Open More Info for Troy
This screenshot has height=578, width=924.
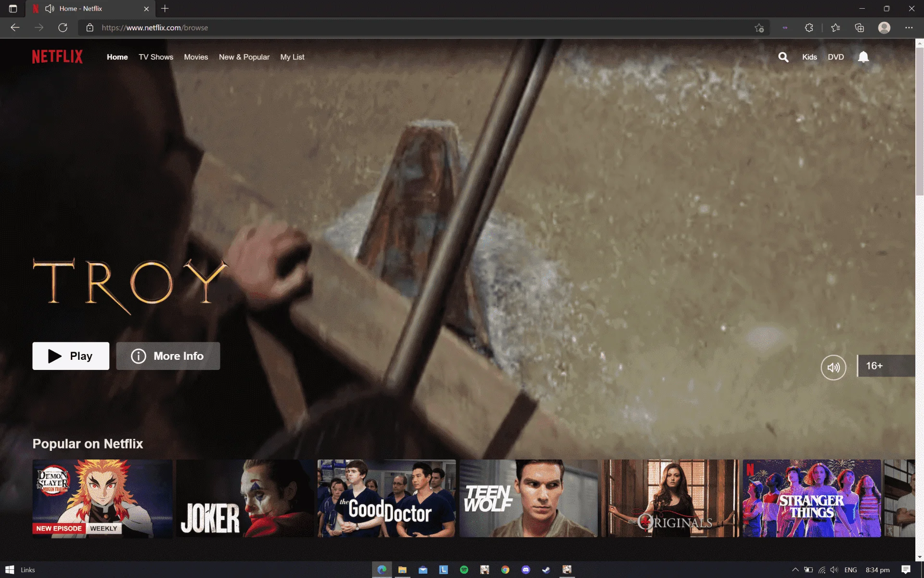click(x=168, y=356)
